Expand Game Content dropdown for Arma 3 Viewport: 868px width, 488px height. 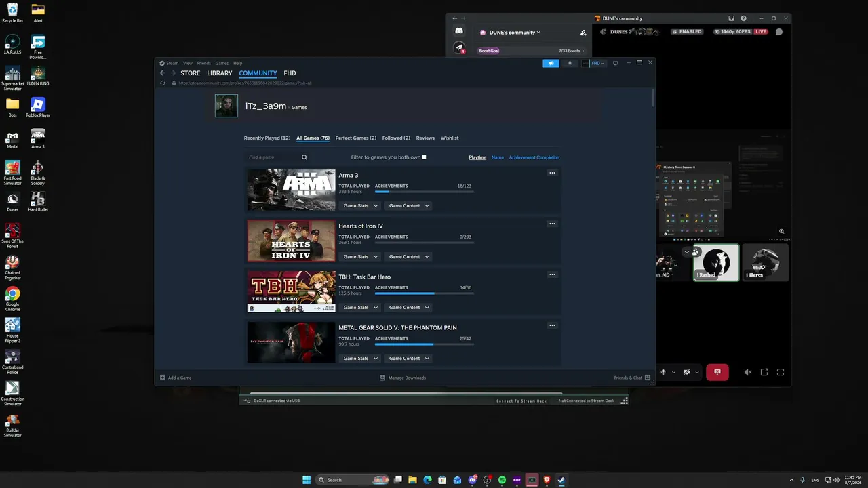408,206
